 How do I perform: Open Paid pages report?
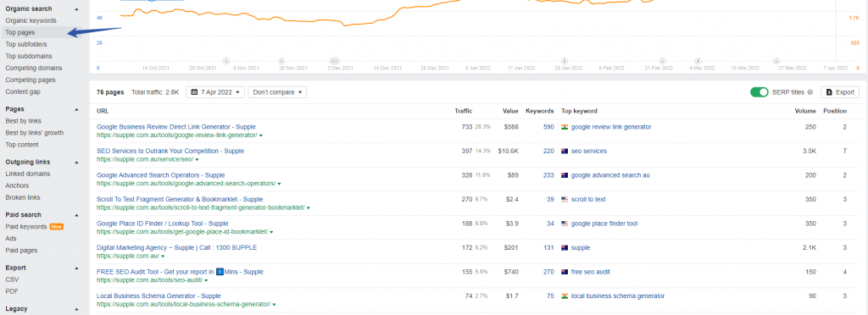pos(21,251)
